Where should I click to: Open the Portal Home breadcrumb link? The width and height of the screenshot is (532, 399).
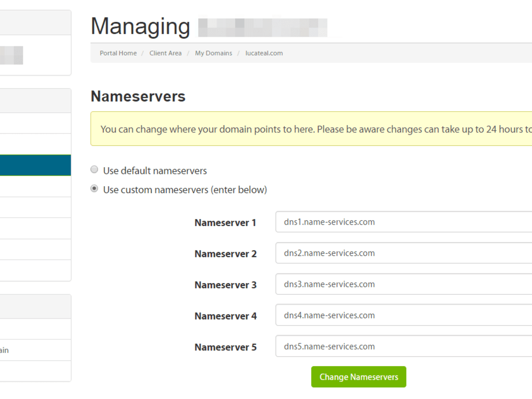(118, 53)
